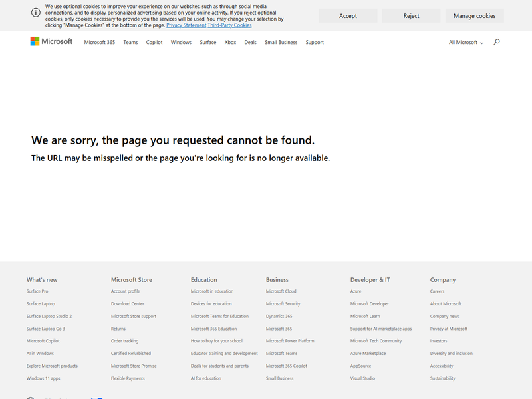Open the Flexible Payments link
Screen dimensions: 532x399
[128, 378]
